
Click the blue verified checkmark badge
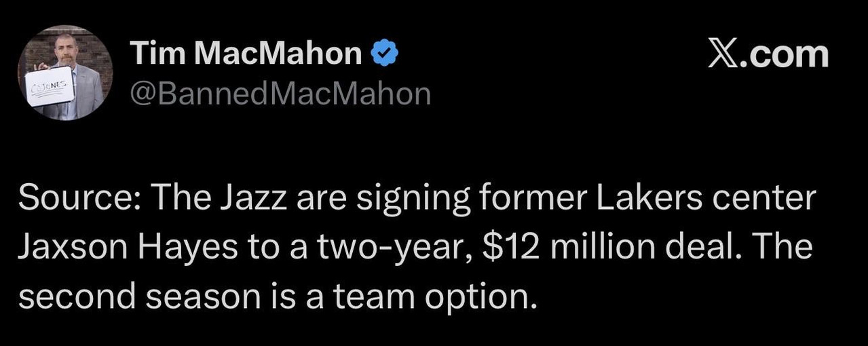384,54
